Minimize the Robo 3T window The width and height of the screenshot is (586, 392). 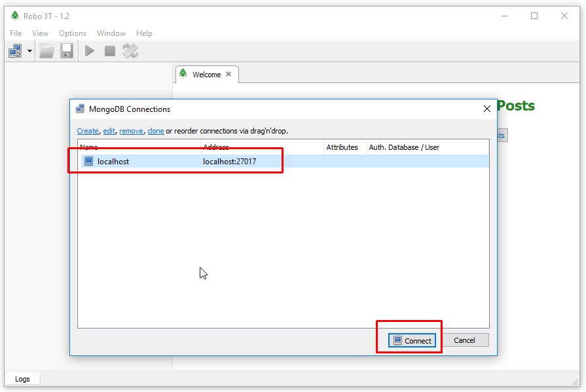[x=505, y=16]
